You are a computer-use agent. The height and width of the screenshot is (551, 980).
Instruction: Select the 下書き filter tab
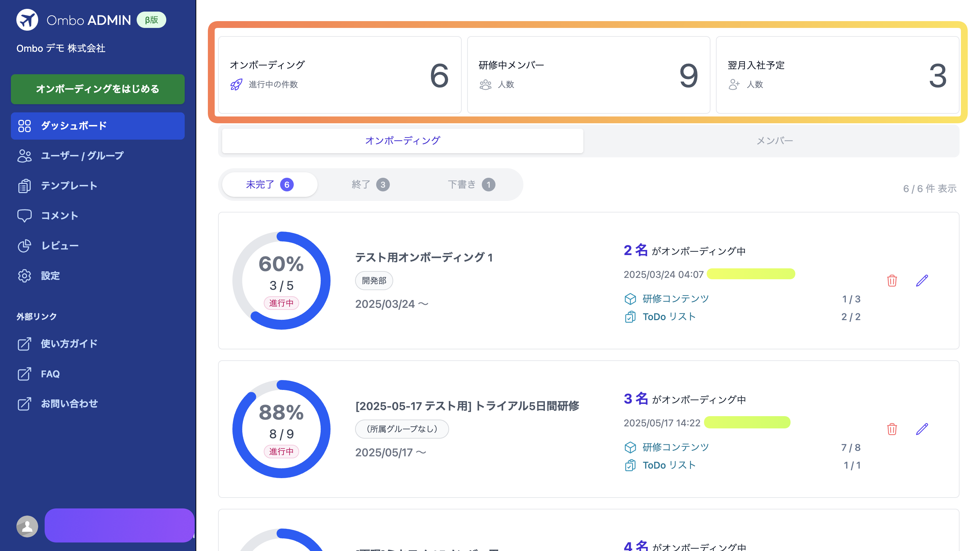pos(471,185)
